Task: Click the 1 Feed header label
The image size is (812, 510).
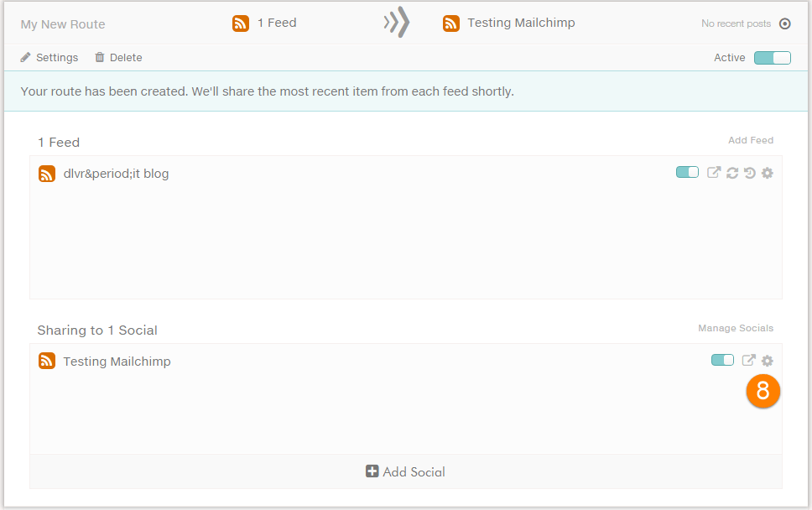Action: (277, 23)
